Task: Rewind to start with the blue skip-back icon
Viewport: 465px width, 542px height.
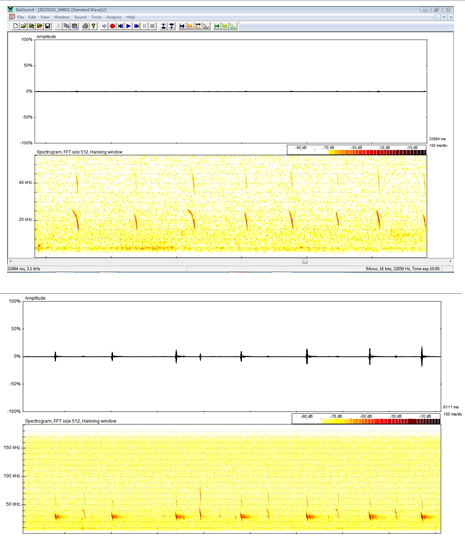Action: point(120,26)
